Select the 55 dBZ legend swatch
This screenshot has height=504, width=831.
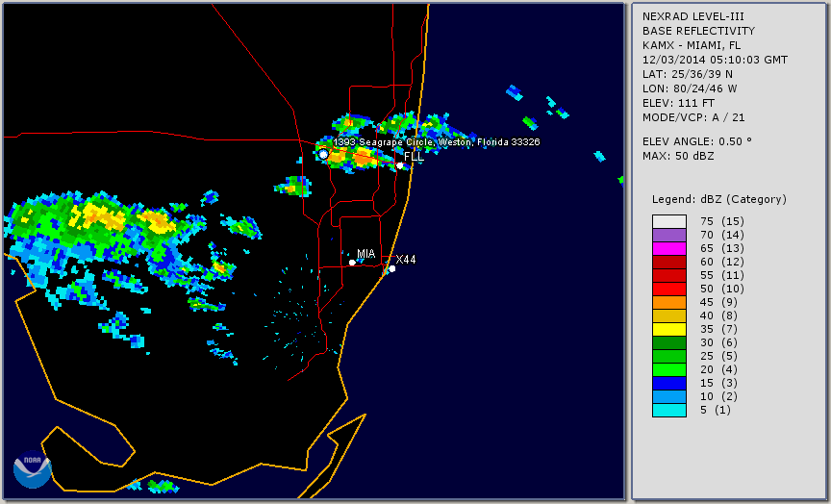point(669,276)
